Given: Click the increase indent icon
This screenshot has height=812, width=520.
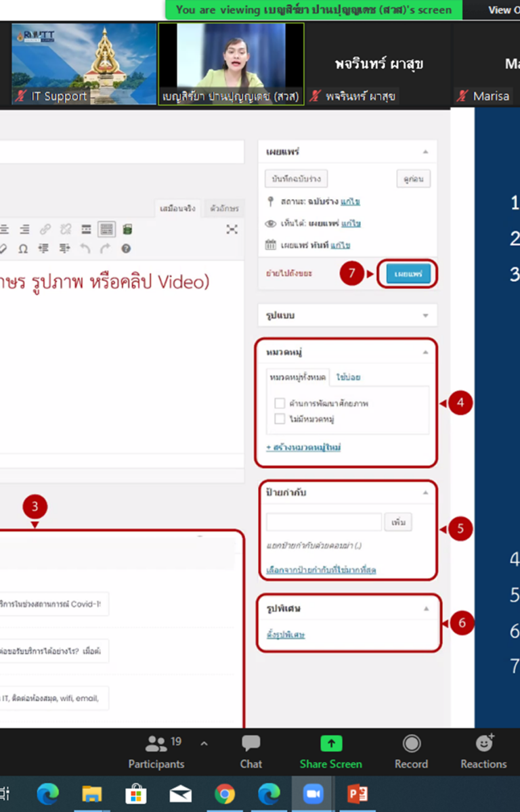Looking at the screenshot, I should (64, 249).
